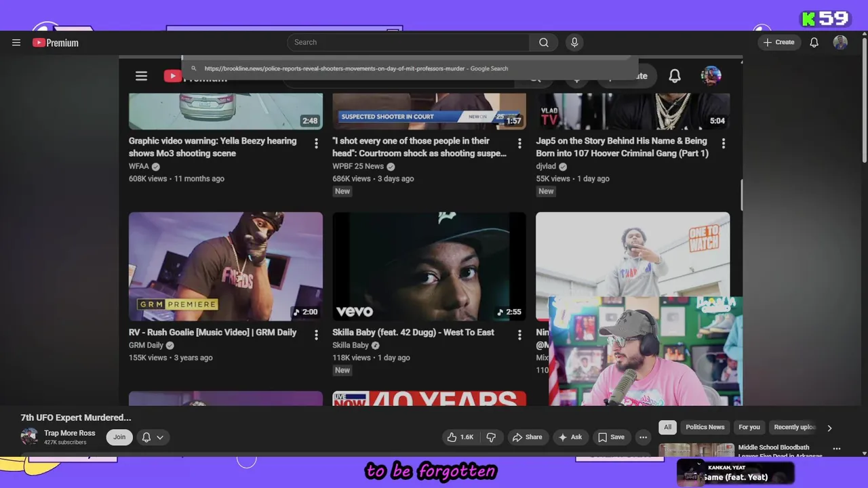Open the outer YouTube guide hamburger menu
868x488 pixels.
coord(16,42)
